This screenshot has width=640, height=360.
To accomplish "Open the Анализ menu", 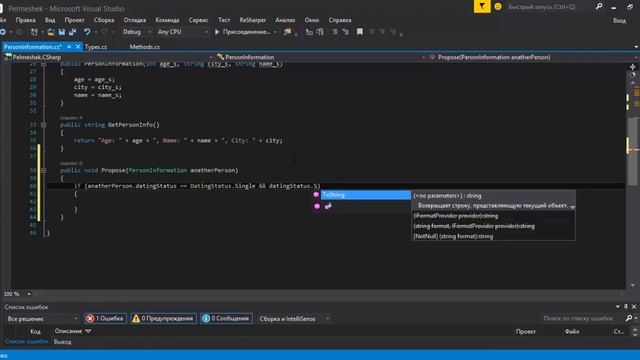I will (285, 20).
